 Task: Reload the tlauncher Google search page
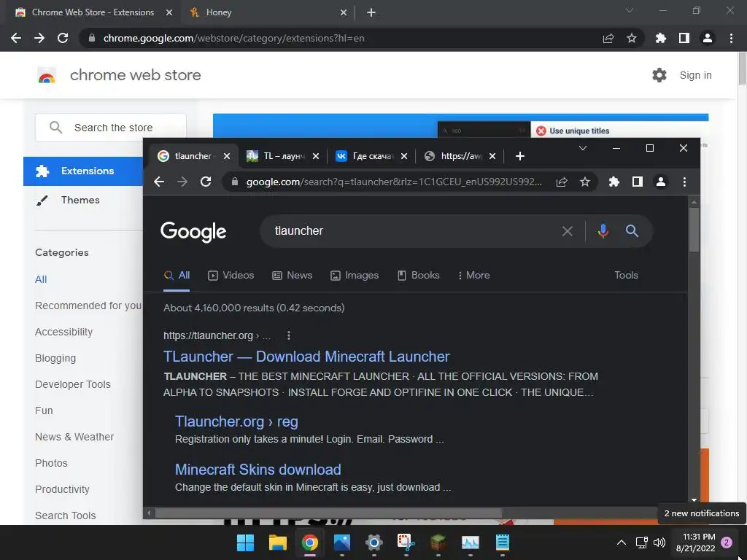206,182
